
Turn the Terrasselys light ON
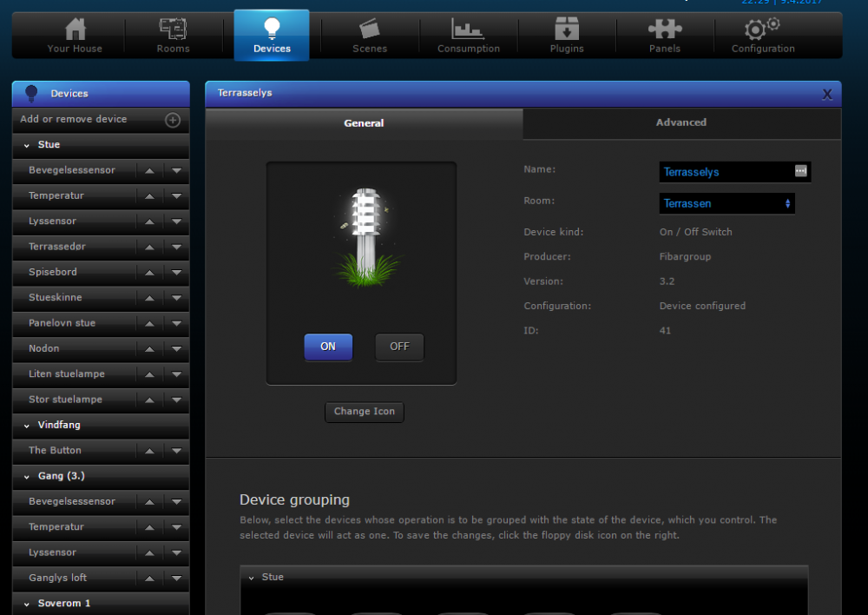(x=328, y=347)
